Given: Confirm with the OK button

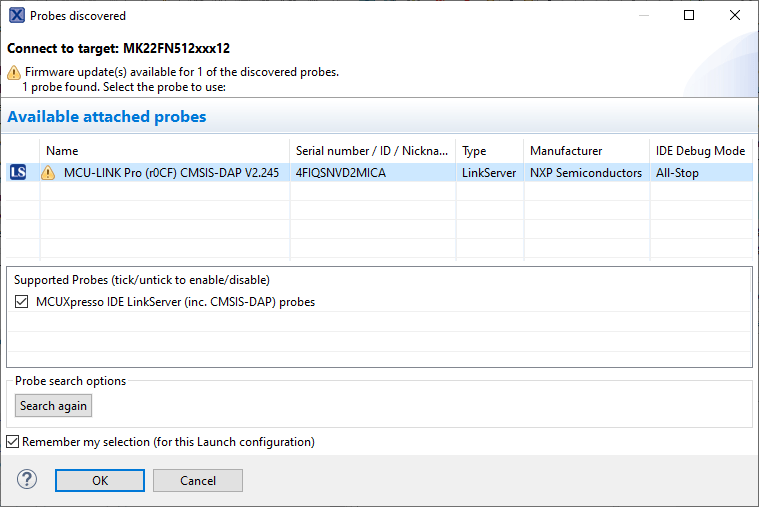Looking at the screenshot, I should (x=100, y=480).
